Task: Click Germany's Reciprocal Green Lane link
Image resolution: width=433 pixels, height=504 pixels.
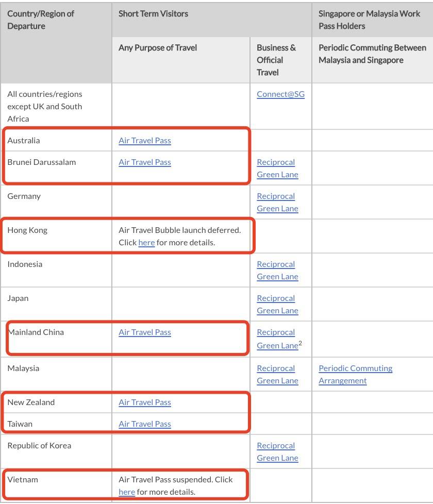Action: [277, 203]
